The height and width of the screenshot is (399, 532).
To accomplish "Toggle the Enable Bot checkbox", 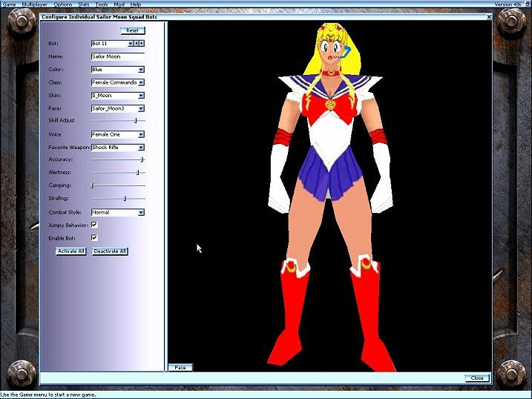I will pos(94,237).
